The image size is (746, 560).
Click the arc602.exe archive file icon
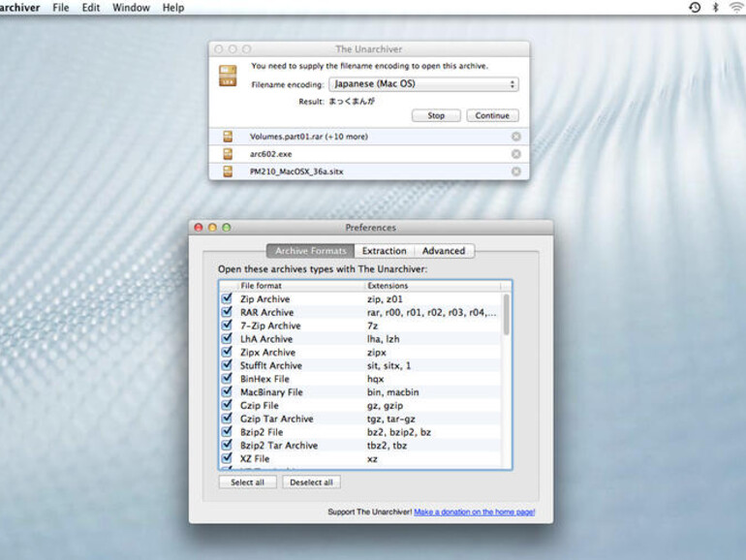228,154
